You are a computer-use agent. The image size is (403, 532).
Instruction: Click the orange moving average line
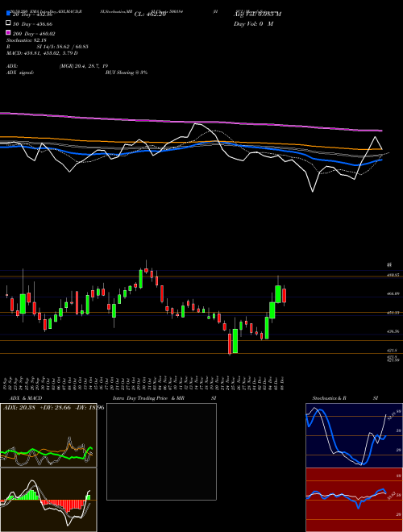191,142
